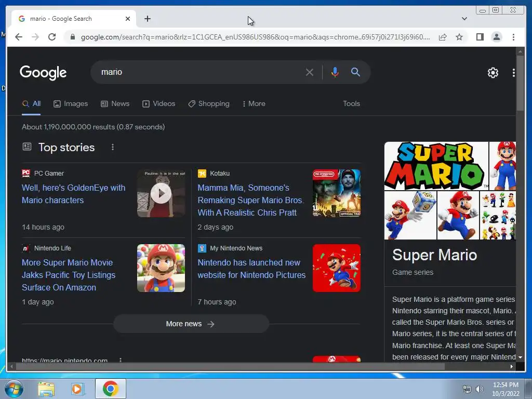Clear the search box with the X icon
This screenshot has height=399, width=532.
point(309,72)
